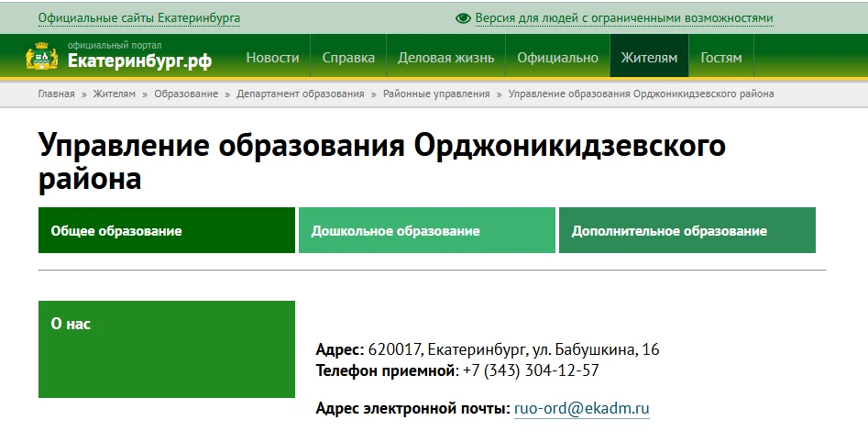Viewport: 868px width, 442px height.
Task: Click the eye accessibility icon
Action: 463,18
